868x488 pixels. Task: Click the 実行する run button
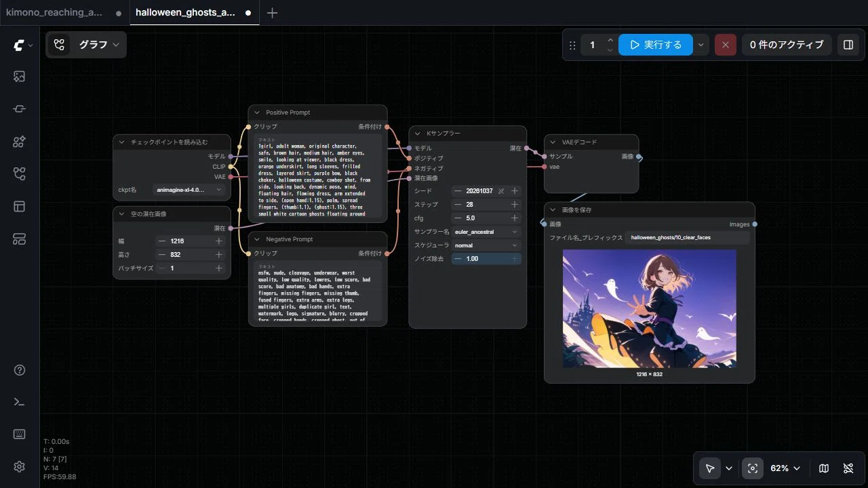[x=655, y=45]
